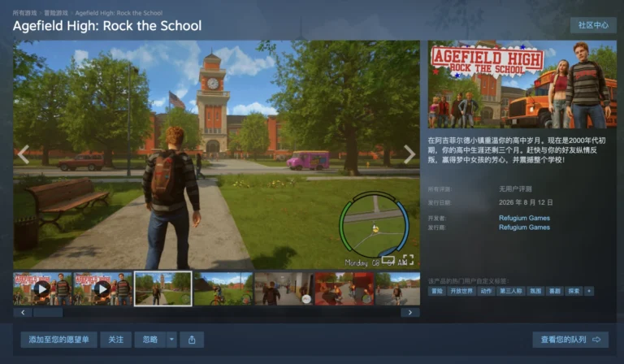Image resolution: width=624 pixels, height=364 pixels.
Task: Go to the previous screenshot with left arrow
Action: point(23,154)
